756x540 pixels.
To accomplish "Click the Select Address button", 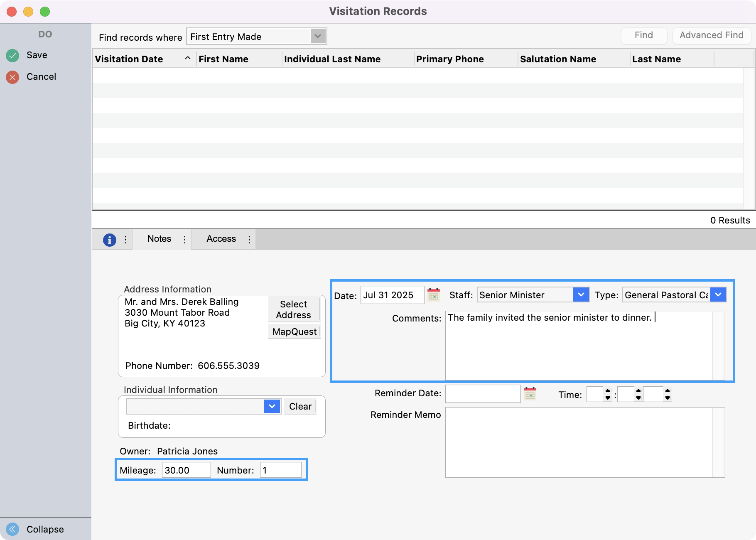I will click(x=293, y=309).
